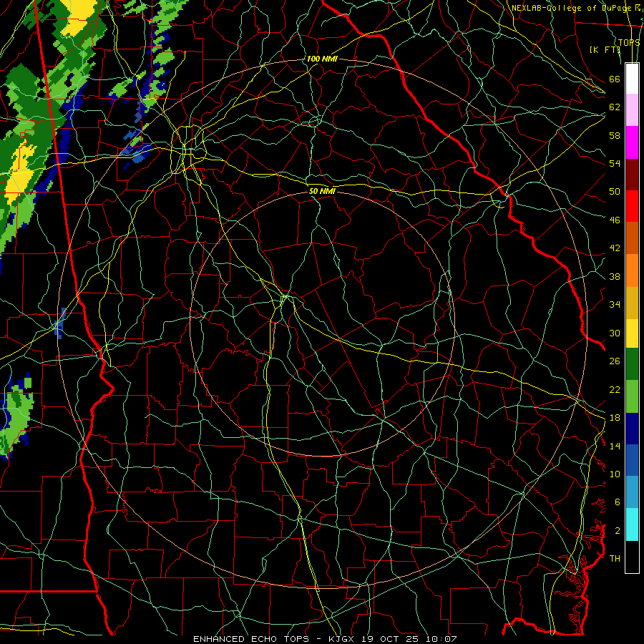Viewport: 644px width, 644px height.
Task: Click the 'TH' legend label
Action: [x=615, y=559]
